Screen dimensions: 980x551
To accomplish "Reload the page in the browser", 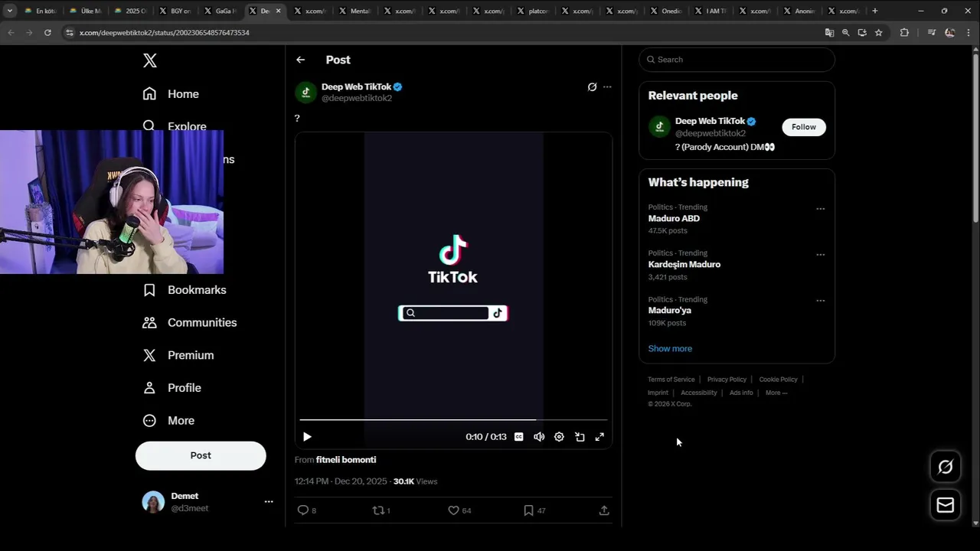I will coord(47,33).
